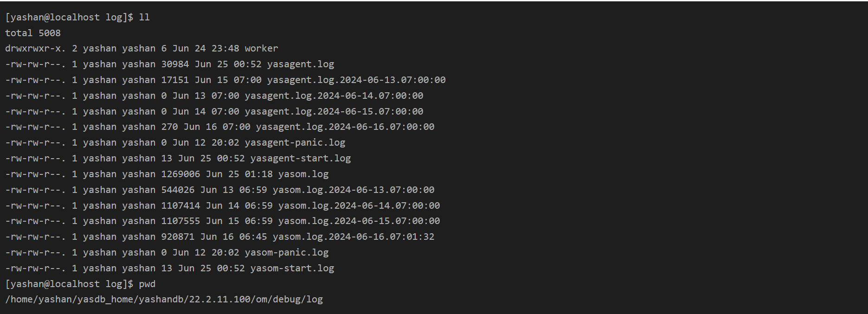Click yasagent.log.2024-06-13.07:00:00 entry
The height and width of the screenshot is (314, 868).
point(356,80)
